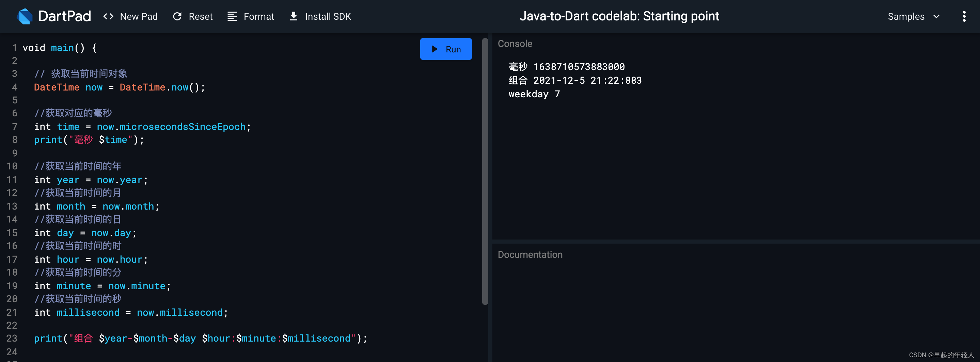Image resolution: width=980 pixels, height=362 pixels.
Task: Click console line '2021-12-5 21:22:883'
Action: pyautogui.click(x=587, y=81)
